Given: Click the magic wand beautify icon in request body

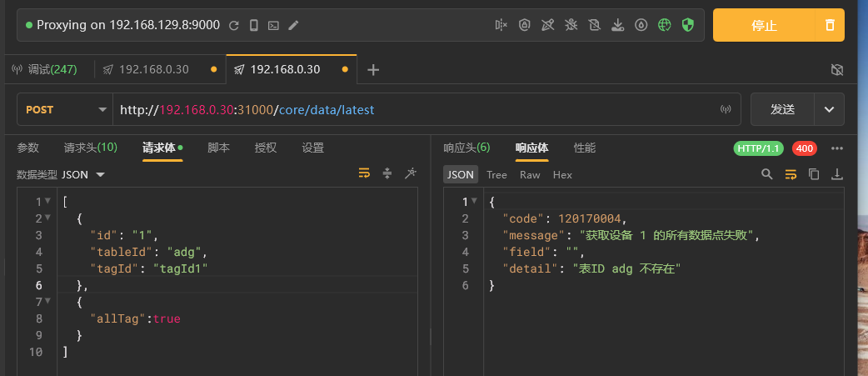Looking at the screenshot, I should point(410,173).
